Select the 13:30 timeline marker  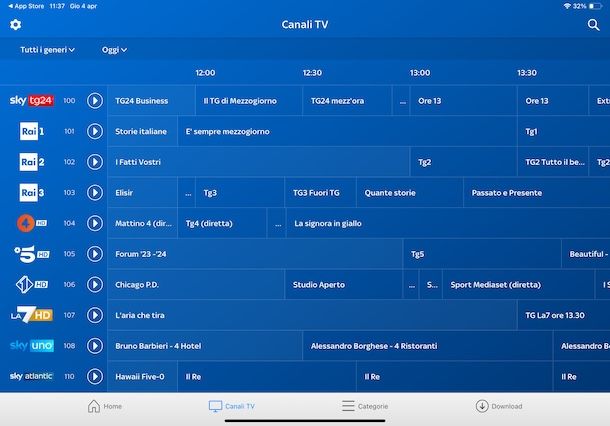point(527,73)
